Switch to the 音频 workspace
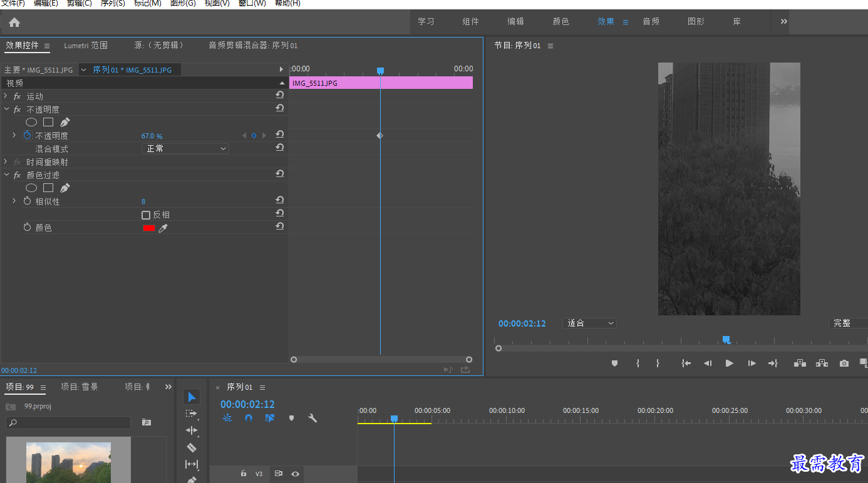The image size is (868, 483). pyautogui.click(x=651, y=21)
